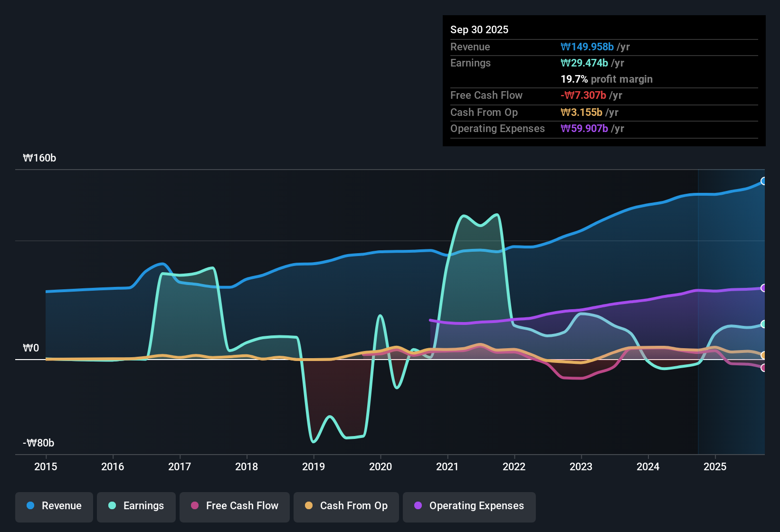Screen dimensions: 780x532
Task: Toggle the Revenue series visibility
Action: (54, 506)
